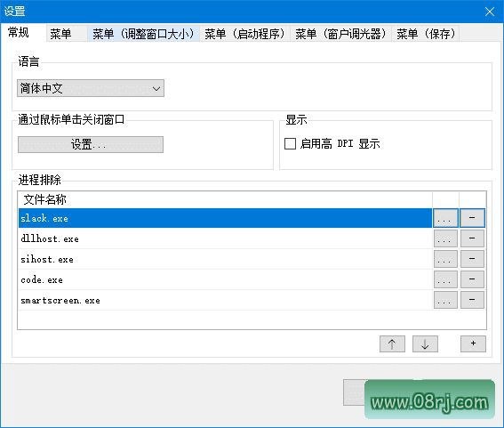Move selected process up with arrow
Screen dimensions: 504x428
point(392,344)
